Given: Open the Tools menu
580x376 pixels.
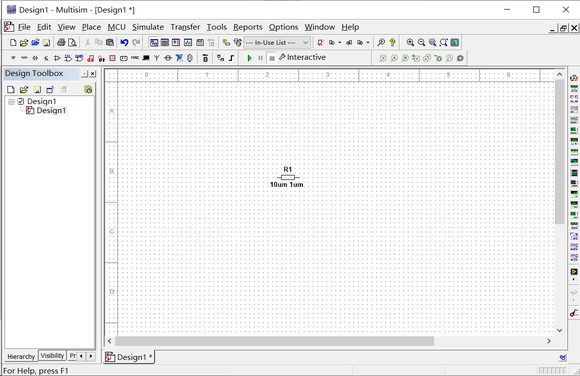Looking at the screenshot, I should (216, 27).
